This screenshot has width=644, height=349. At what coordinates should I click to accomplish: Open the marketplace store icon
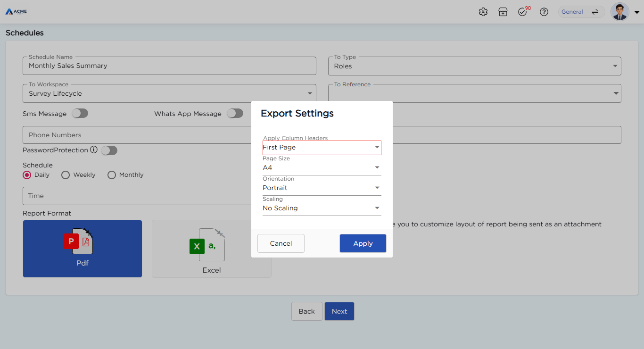coord(503,12)
